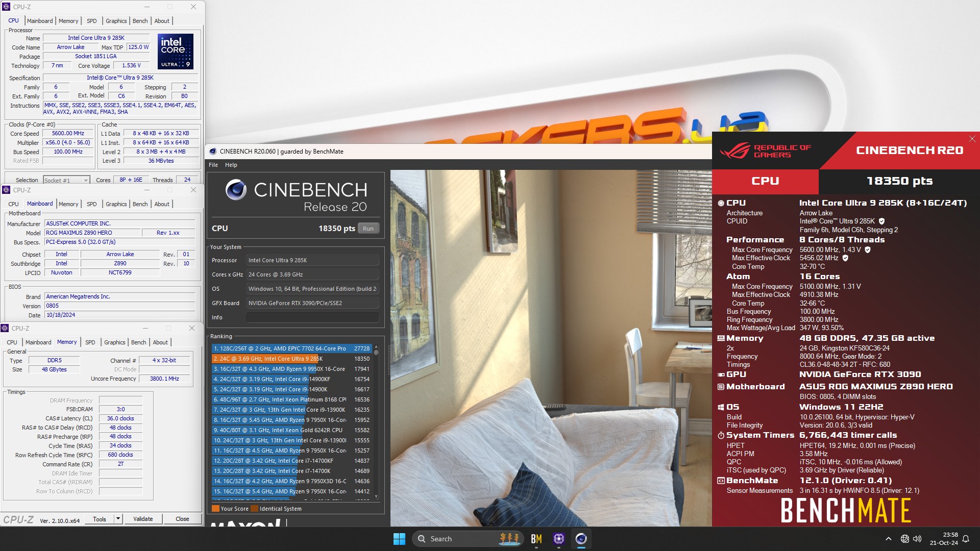Close the BenchMate overlay with the X
This screenshot has height=551, width=980.
[x=972, y=139]
